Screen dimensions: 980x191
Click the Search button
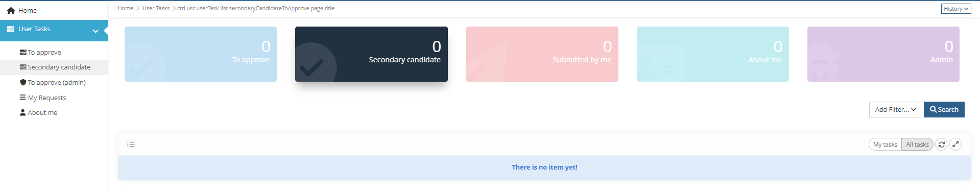pyautogui.click(x=944, y=109)
